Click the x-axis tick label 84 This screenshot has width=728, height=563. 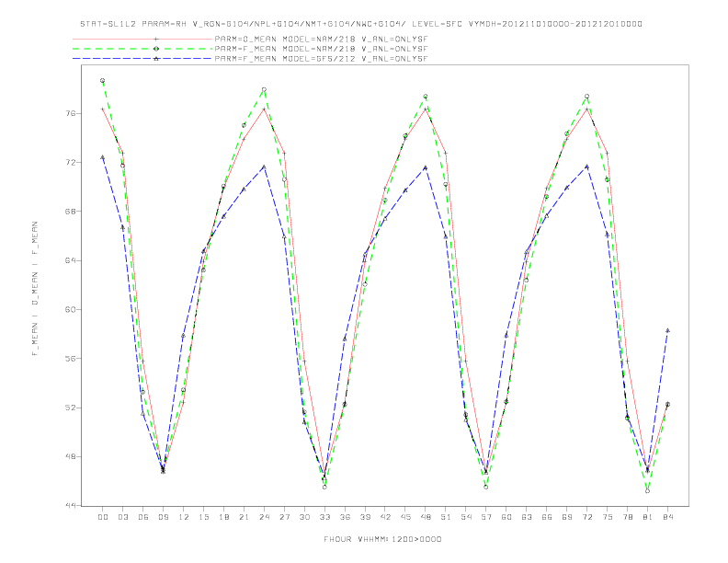click(x=667, y=517)
